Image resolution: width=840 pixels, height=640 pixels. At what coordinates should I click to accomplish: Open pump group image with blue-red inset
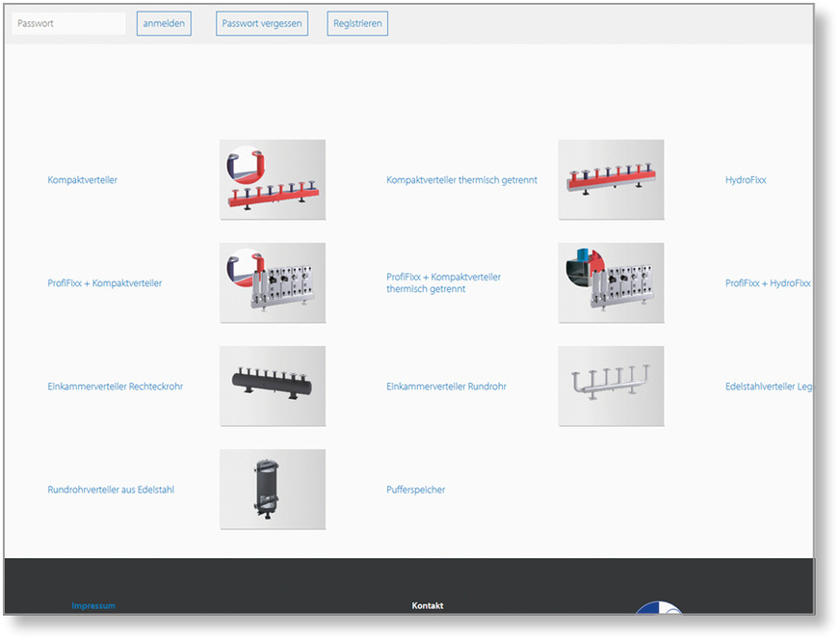pyautogui.click(x=611, y=283)
